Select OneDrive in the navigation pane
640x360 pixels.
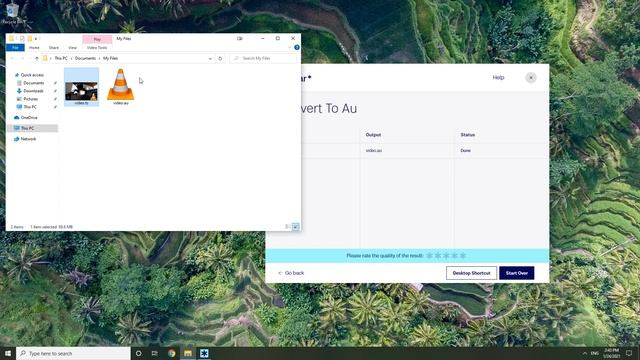[29, 118]
